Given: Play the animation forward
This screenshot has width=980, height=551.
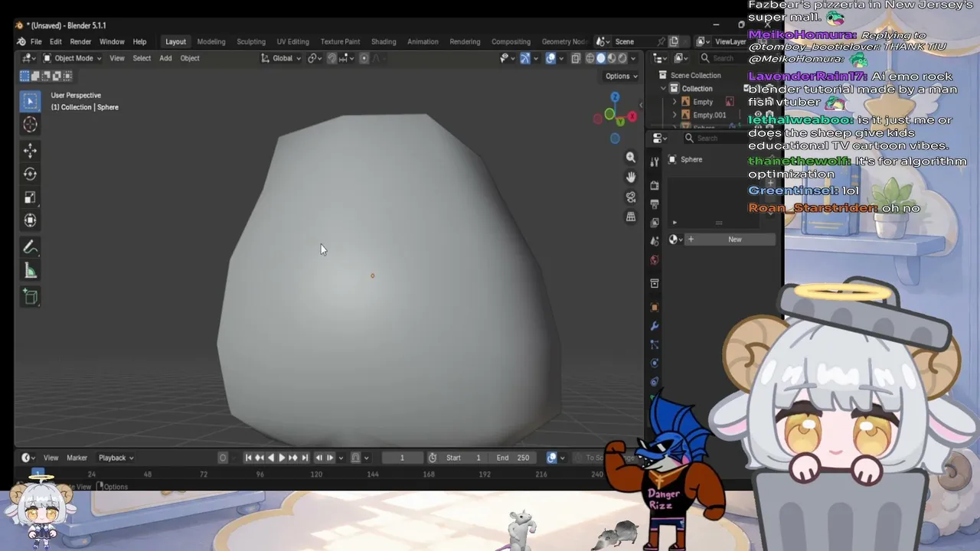Looking at the screenshot, I should 282,458.
